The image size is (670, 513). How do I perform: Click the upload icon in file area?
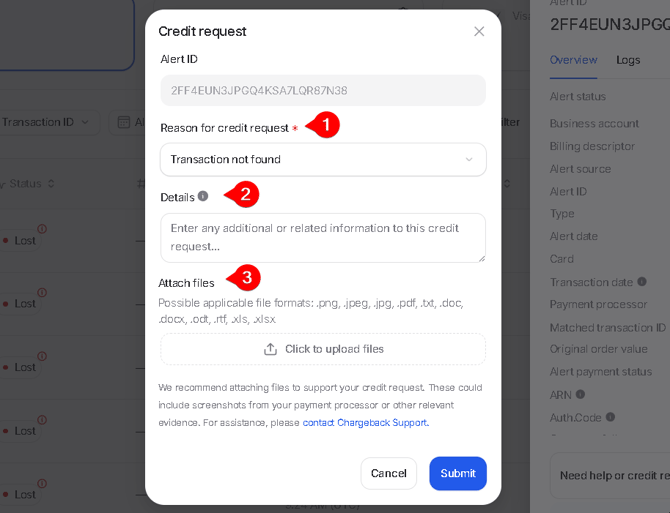click(x=270, y=349)
